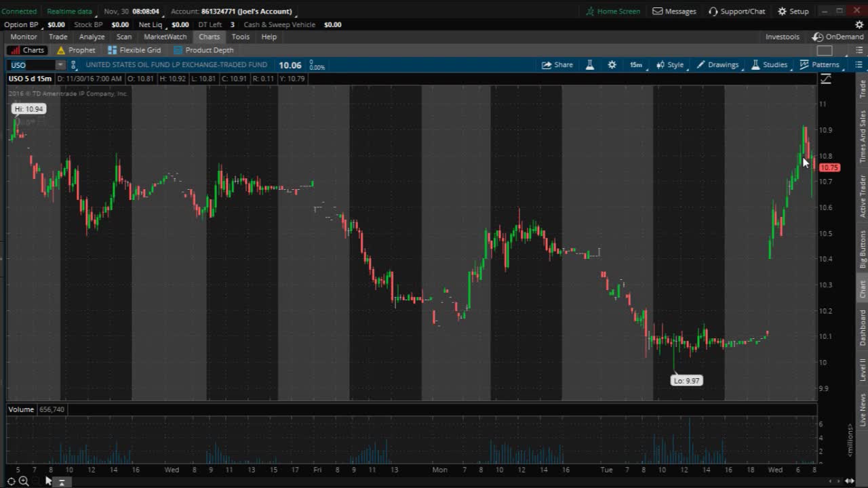Click the Cash & Sweep Vehicle label

(x=279, y=24)
